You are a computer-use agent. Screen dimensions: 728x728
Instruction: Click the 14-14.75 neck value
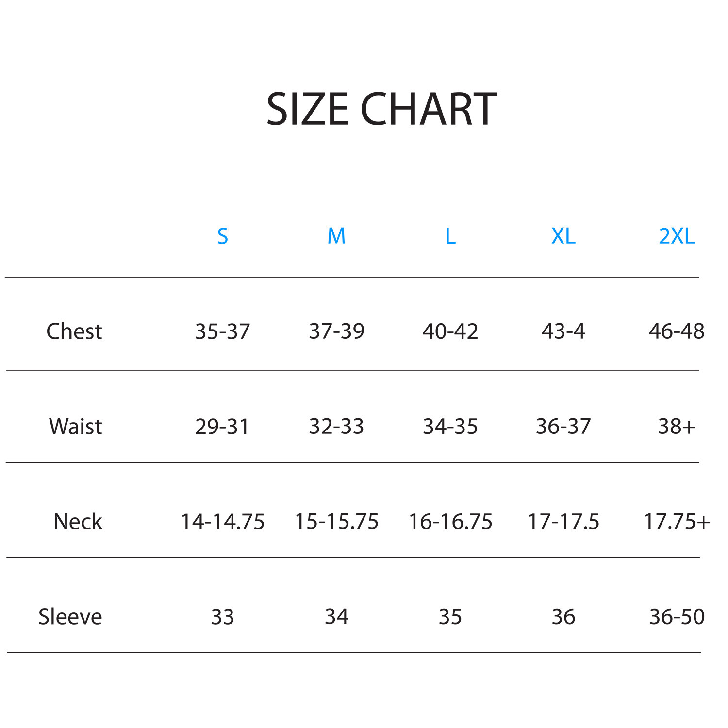click(x=222, y=522)
